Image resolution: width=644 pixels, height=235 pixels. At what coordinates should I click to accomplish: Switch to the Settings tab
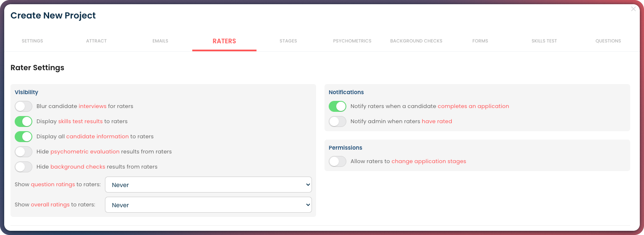click(32, 41)
